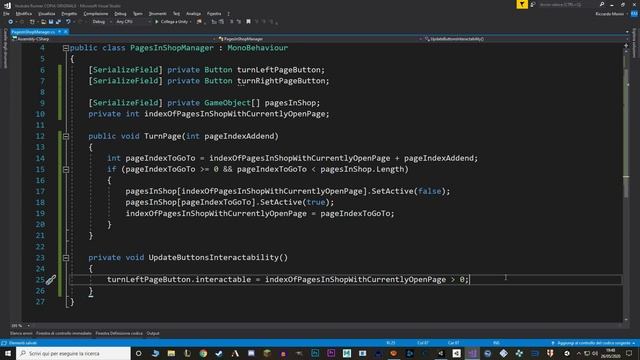Focus the Avvio veloce search box
This screenshot has height=360, width=640.
tap(567, 4)
